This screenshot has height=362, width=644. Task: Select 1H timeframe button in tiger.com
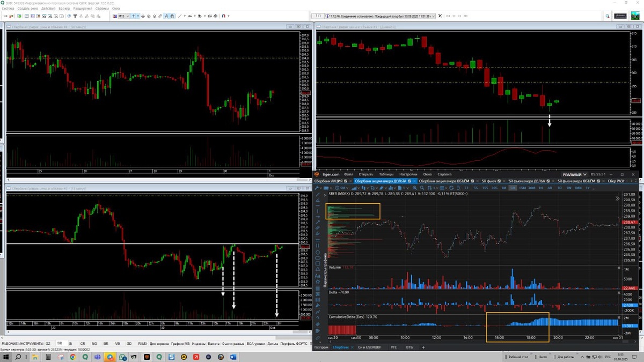click(540, 188)
